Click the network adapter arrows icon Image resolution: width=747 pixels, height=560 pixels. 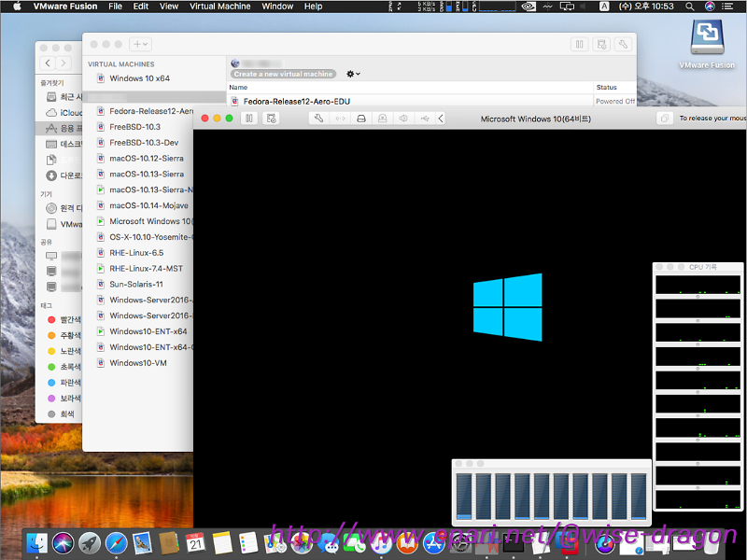(x=340, y=119)
